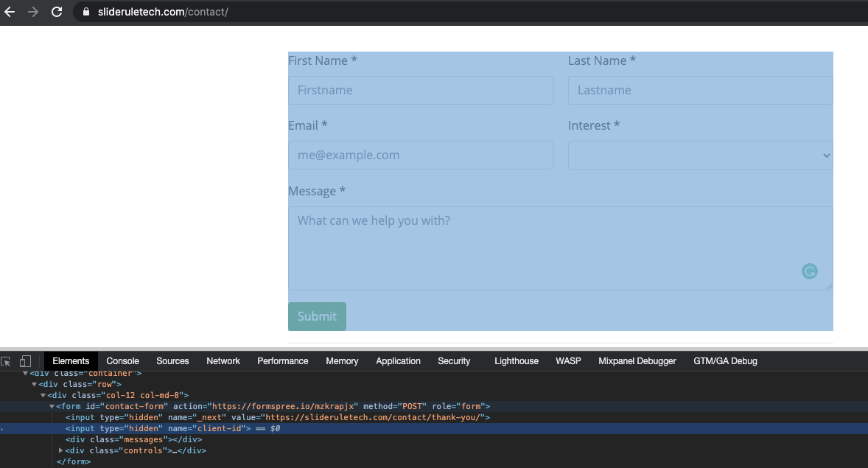
Task: Reload the page
Action: 57,12
